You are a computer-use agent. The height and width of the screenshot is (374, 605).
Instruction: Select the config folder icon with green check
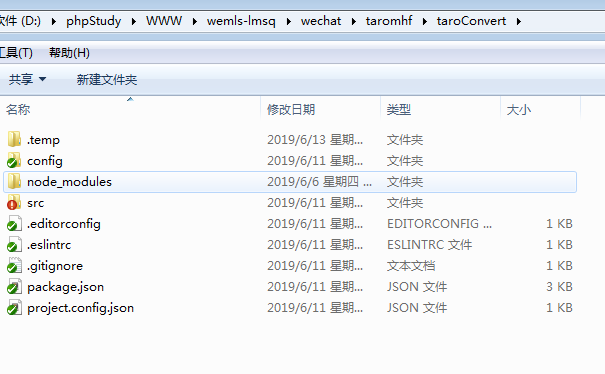(x=14, y=161)
